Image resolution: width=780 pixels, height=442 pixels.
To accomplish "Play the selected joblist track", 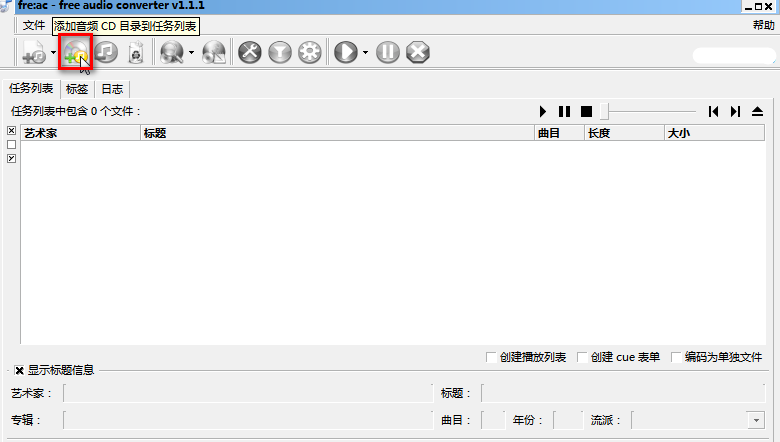I will (543, 111).
